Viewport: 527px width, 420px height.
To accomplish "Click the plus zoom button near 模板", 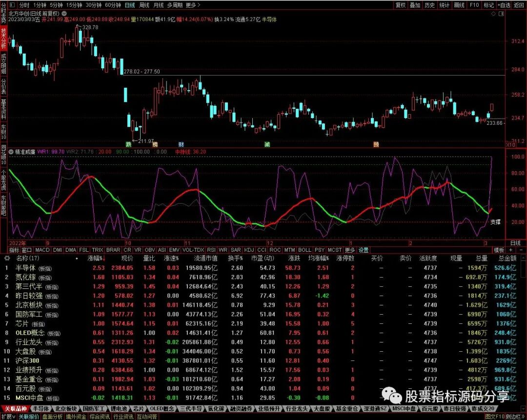I will point(511,250).
